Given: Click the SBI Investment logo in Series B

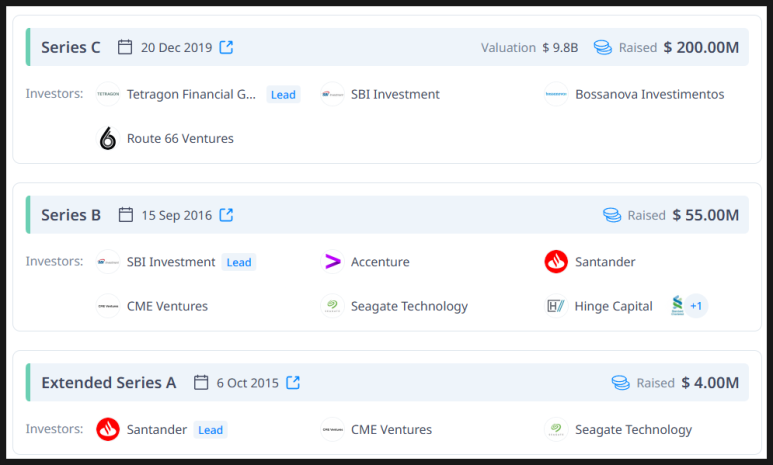Looking at the screenshot, I should [108, 262].
